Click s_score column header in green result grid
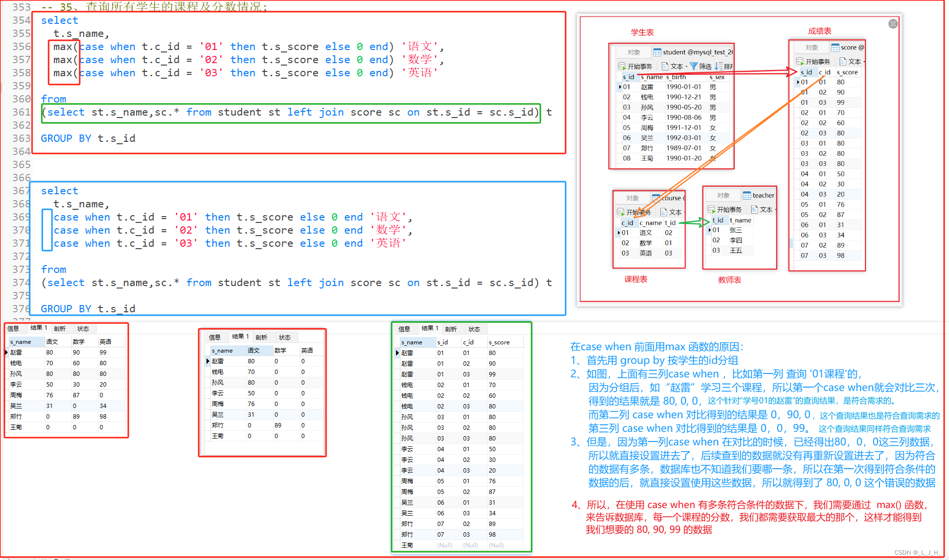Image resolution: width=949 pixels, height=560 pixels. (x=499, y=342)
